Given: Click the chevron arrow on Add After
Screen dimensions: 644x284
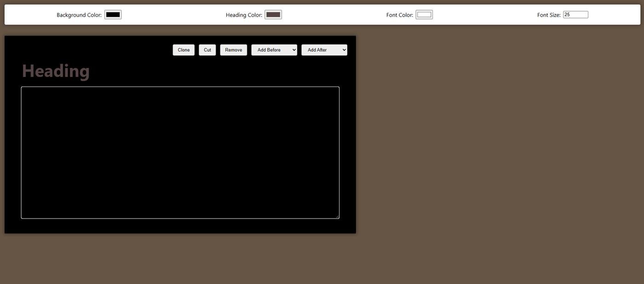Looking at the screenshot, I should click(x=344, y=50).
